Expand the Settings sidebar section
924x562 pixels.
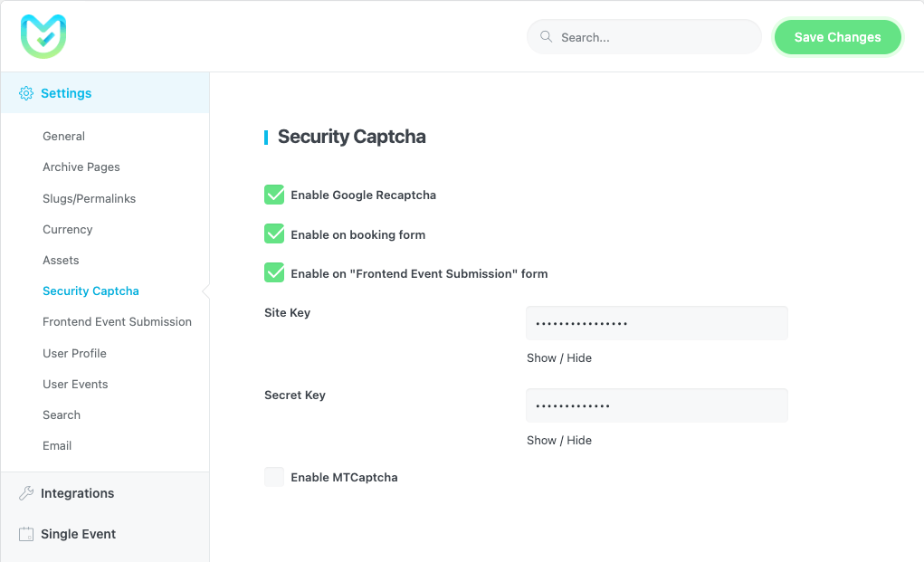click(105, 93)
